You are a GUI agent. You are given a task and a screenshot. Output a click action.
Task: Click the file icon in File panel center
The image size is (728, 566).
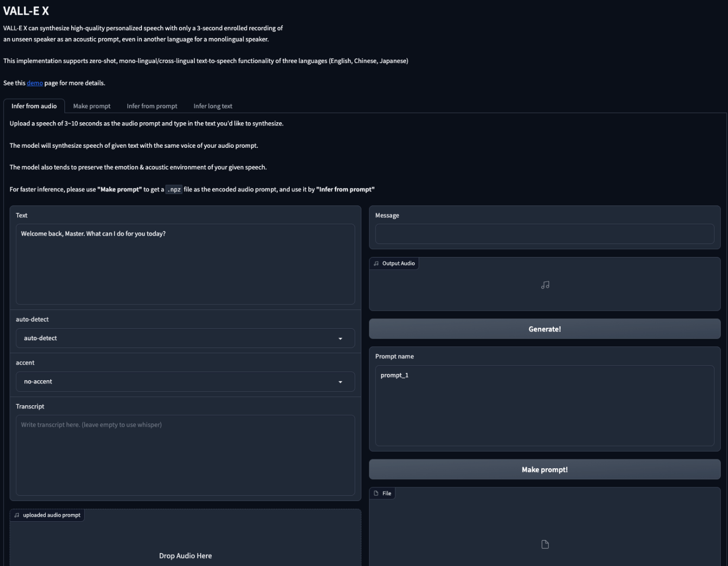(545, 545)
